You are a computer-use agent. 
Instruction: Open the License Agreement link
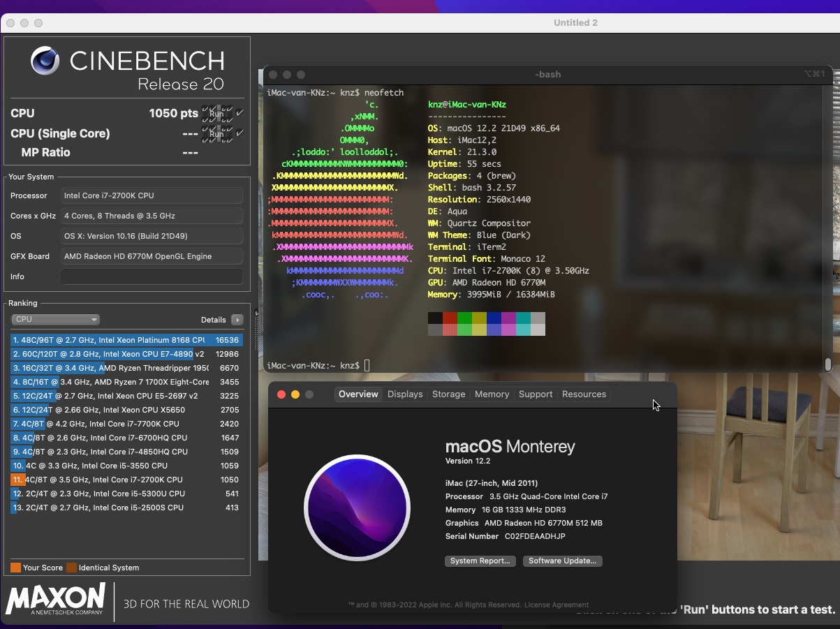coord(557,605)
